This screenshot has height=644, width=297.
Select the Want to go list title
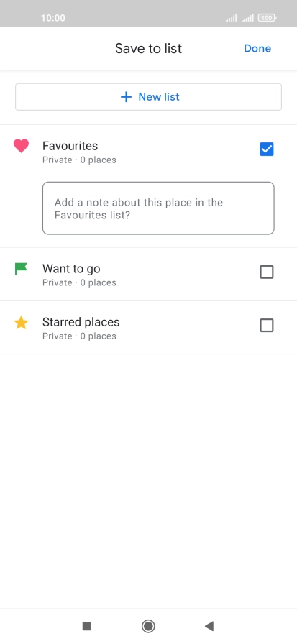71,269
